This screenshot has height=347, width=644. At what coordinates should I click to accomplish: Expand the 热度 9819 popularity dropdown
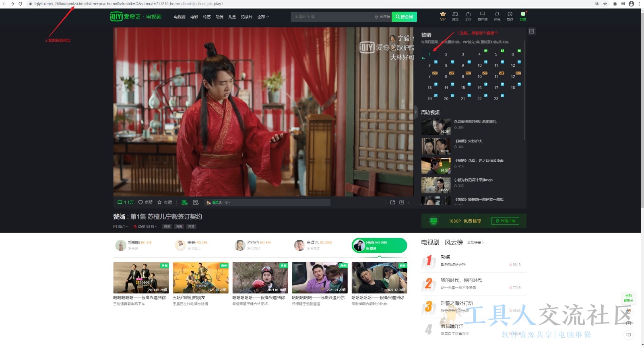[x=145, y=227]
